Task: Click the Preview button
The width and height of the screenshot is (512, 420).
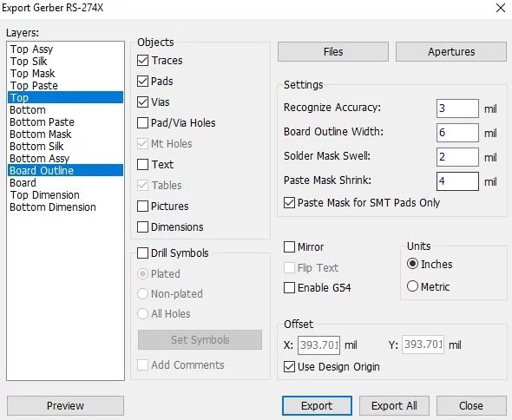Action: tap(65, 405)
